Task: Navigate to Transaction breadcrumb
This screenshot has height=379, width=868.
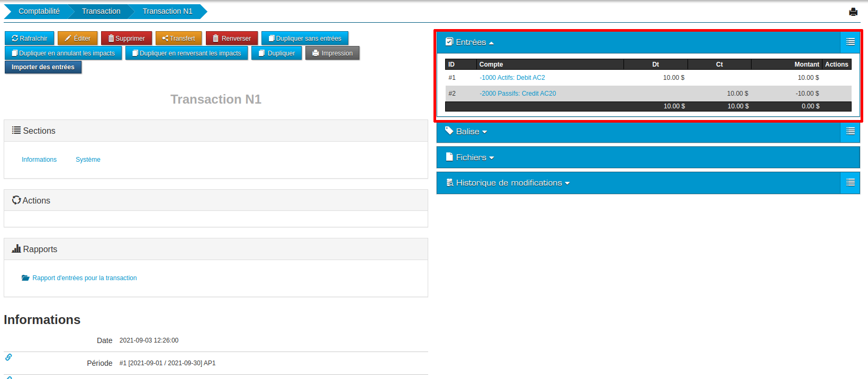Action: tap(101, 11)
